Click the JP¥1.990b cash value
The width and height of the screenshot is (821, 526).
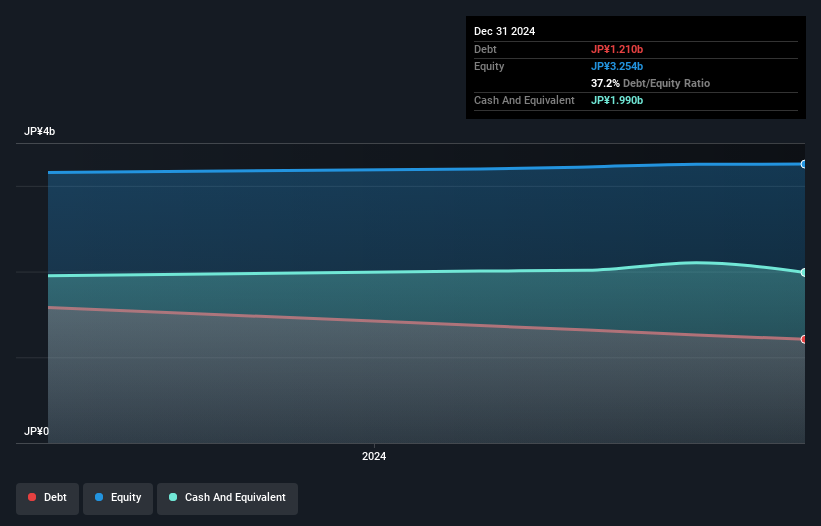617,100
